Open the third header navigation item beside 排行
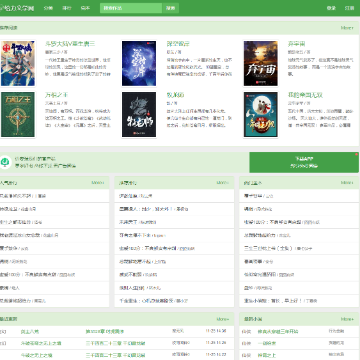Image resolution: width=360 pixels, height=360 pixels. coord(85,8)
